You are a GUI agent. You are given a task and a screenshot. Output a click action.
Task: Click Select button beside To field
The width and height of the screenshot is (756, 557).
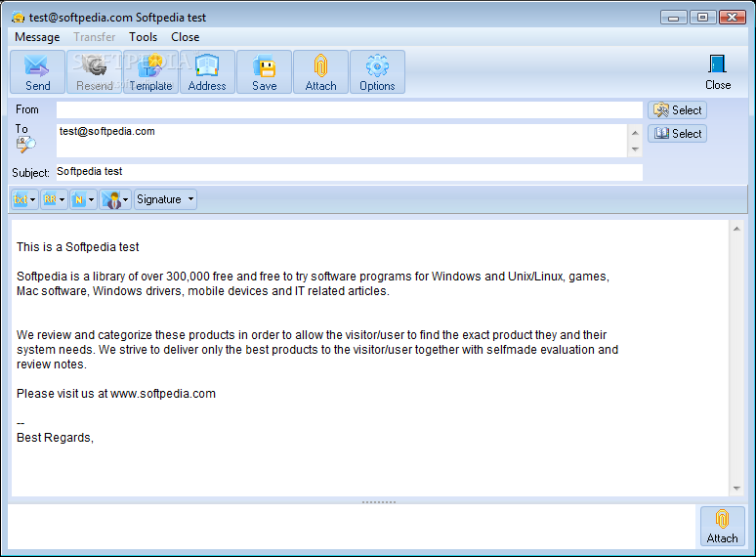click(678, 134)
